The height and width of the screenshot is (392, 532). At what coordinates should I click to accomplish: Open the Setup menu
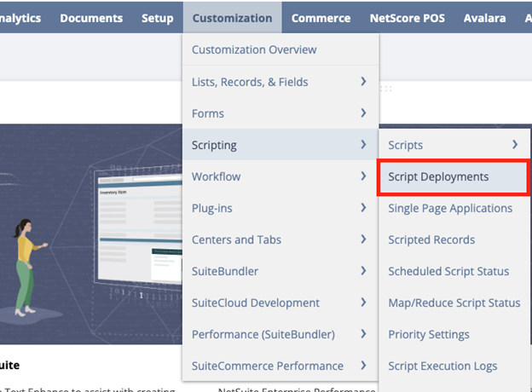[x=158, y=18]
